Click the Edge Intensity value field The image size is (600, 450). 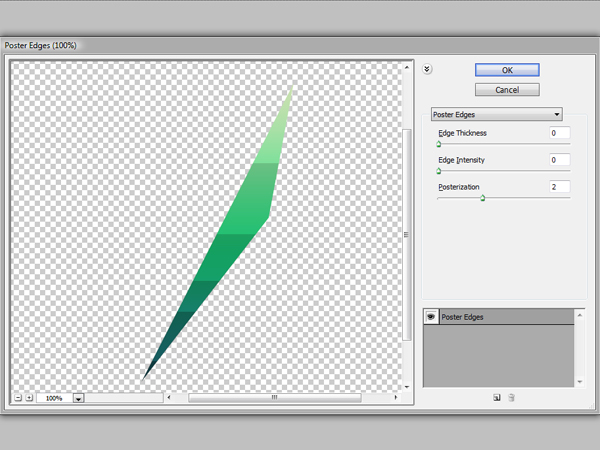pos(559,160)
